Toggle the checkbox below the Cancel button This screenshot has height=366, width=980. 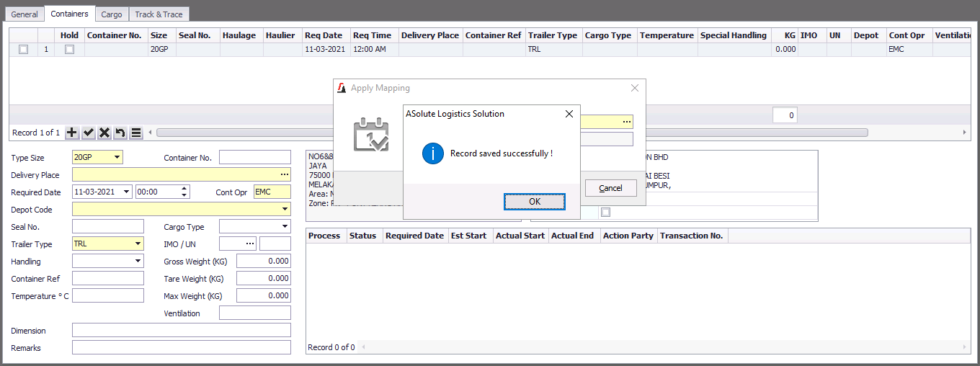[605, 212]
